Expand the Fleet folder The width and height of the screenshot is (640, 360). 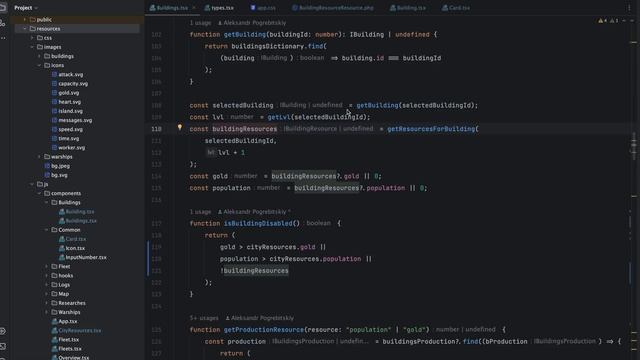click(x=47, y=267)
